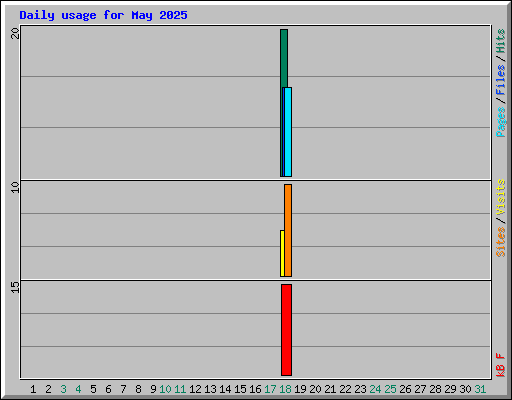This screenshot has width=512, height=400.
Task: Click green day 31 label
Action: click(x=480, y=389)
